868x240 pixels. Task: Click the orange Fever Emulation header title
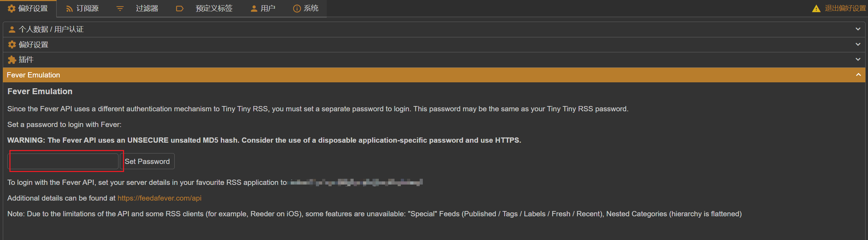(34, 75)
